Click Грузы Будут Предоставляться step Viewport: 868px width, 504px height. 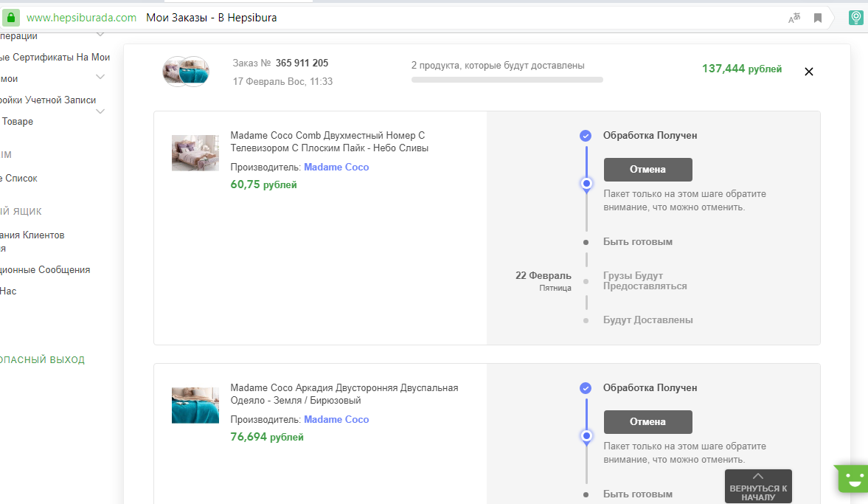[x=645, y=281]
